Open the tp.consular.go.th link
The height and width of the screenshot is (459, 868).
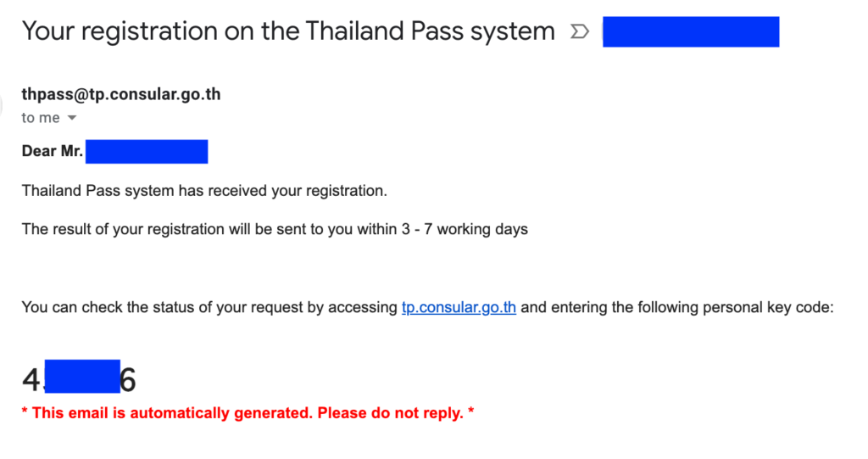(459, 307)
